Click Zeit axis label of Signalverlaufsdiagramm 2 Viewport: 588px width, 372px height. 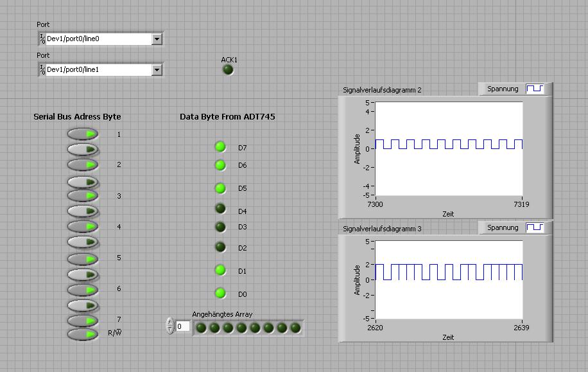(448, 214)
